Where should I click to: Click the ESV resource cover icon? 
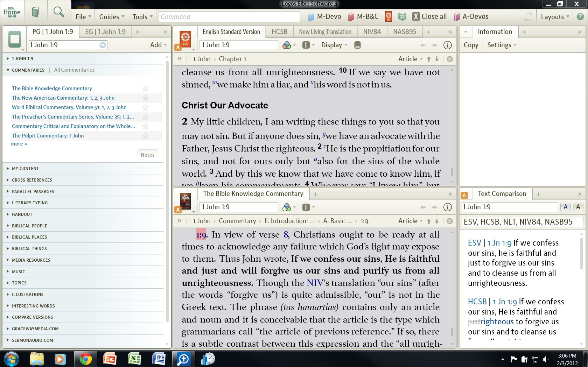coord(185,39)
